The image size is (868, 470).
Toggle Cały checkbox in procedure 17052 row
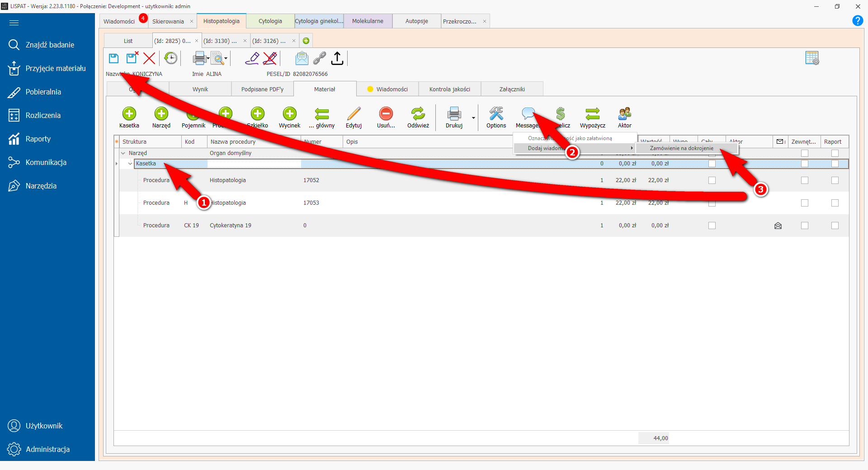(712, 180)
